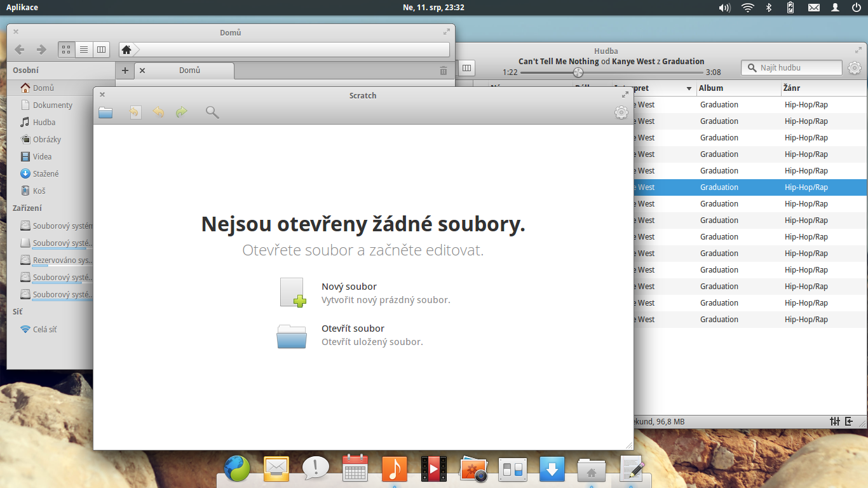The height and width of the screenshot is (488, 868).
Task: Open a file using Scratch's folder toolbar icon
Action: click(105, 112)
